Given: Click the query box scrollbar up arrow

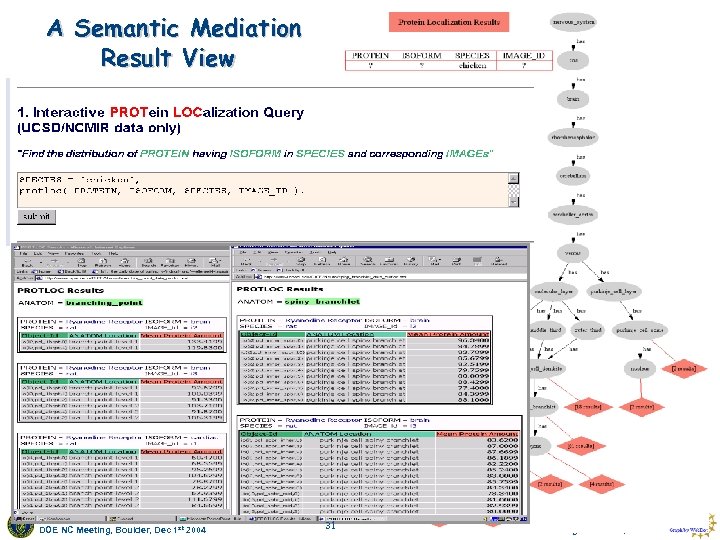Looking at the screenshot, I should tap(514, 178).
